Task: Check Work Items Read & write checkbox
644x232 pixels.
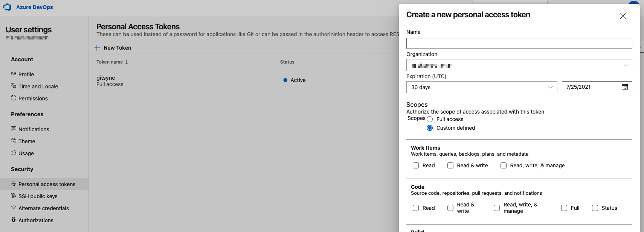Action: [450, 165]
